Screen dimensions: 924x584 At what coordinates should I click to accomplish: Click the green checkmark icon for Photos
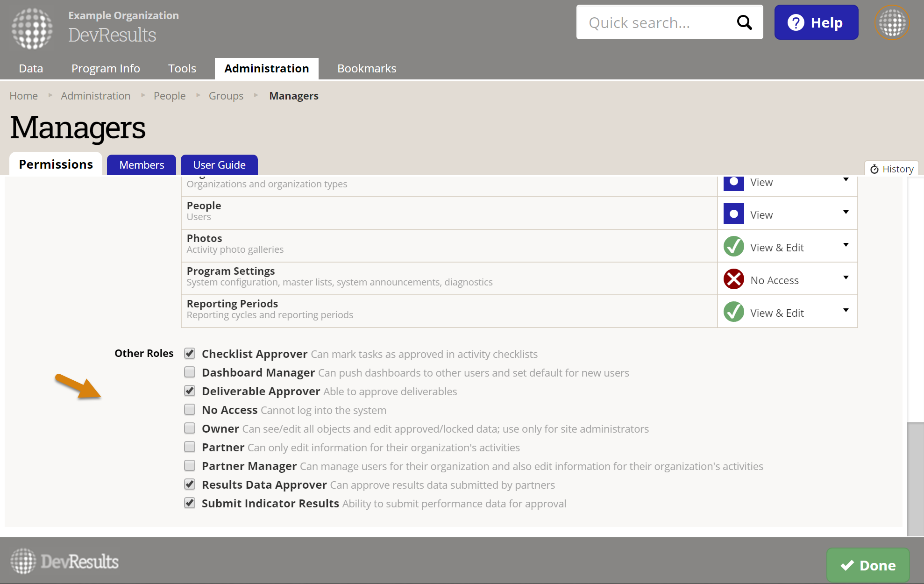pos(733,246)
